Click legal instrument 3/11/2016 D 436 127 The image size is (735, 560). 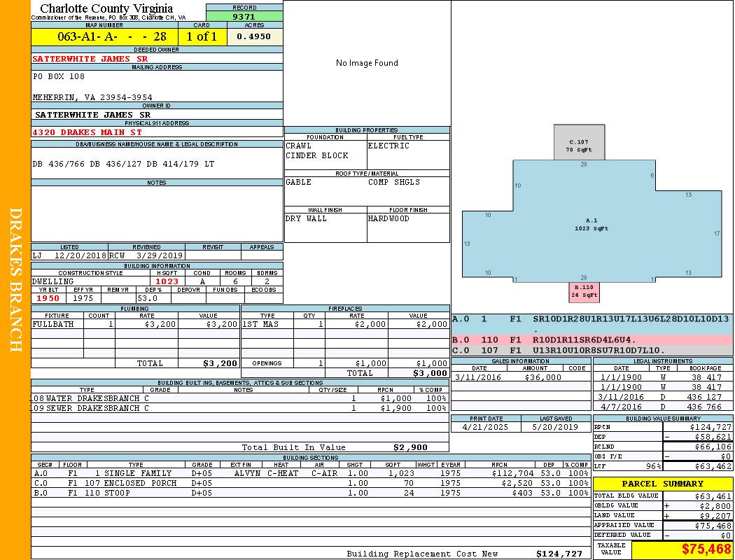tap(663, 398)
